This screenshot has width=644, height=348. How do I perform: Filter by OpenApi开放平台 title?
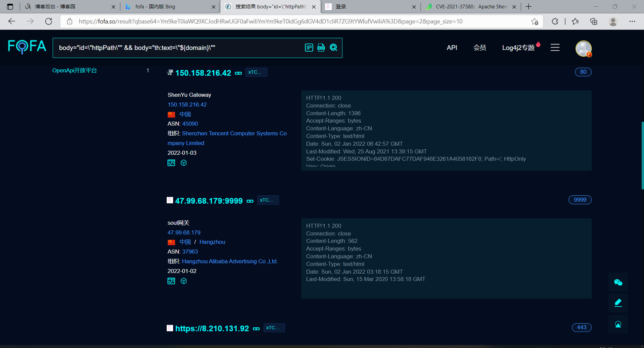(74, 70)
